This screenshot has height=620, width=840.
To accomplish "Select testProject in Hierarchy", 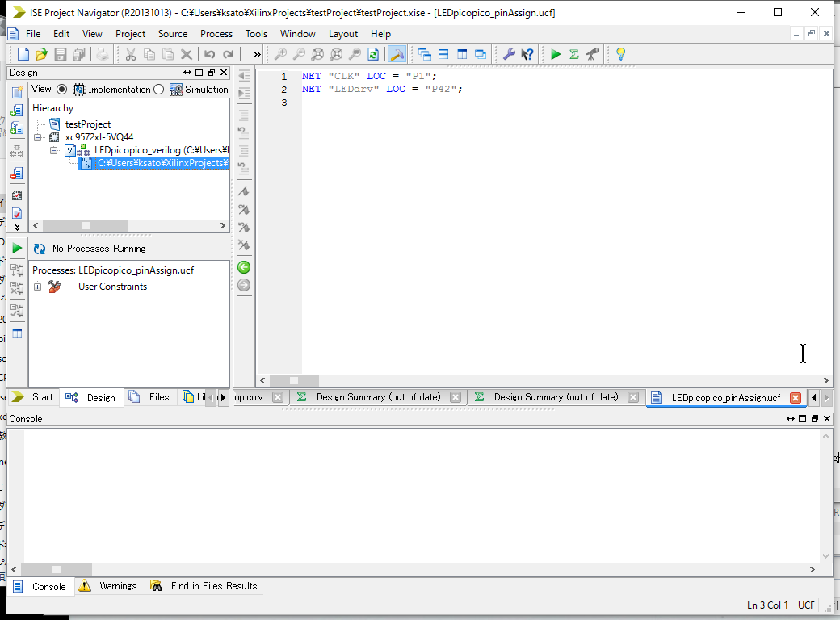I will pyautogui.click(x=88, y=124).
